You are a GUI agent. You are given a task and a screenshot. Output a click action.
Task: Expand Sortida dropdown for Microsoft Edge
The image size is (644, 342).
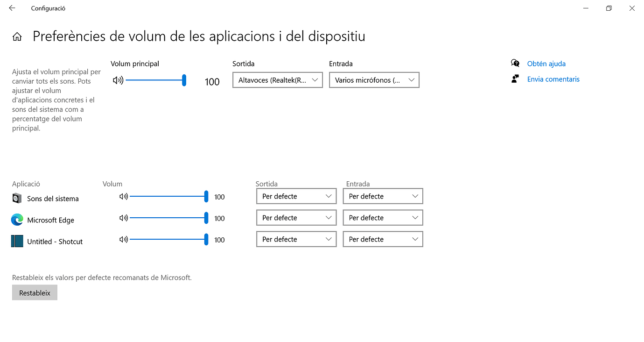click(x=296, y=218)
